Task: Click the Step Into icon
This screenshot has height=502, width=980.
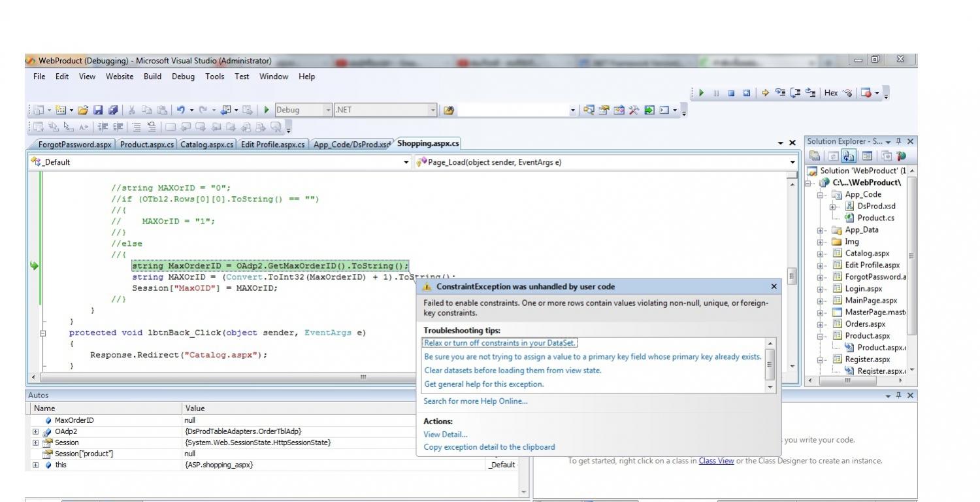Action: pos(781,93)
